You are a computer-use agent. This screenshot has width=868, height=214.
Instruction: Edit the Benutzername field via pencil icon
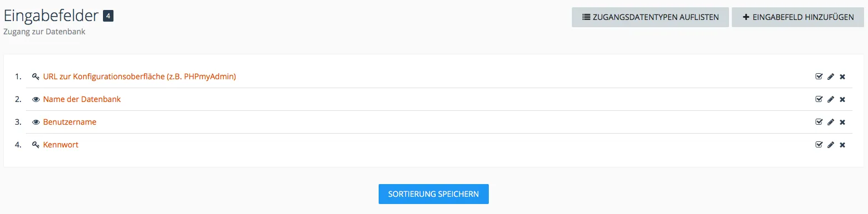(x=830, y=122)
